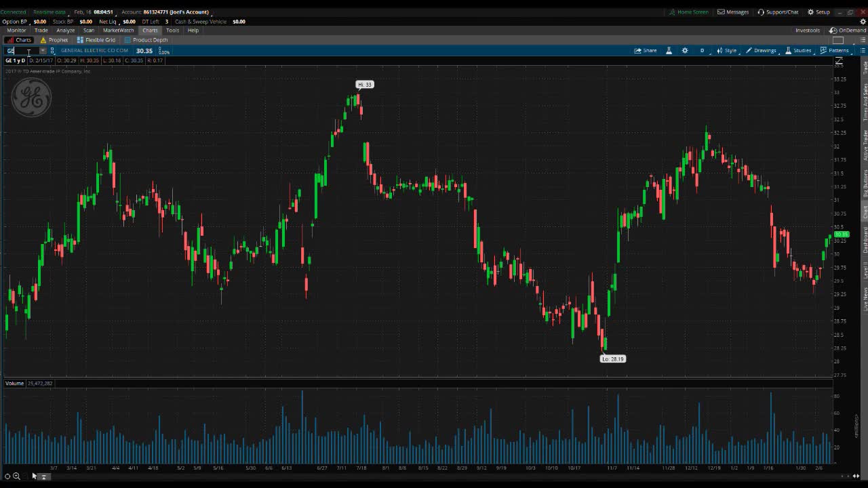Switch to the Tools tab

pos(173,30)
